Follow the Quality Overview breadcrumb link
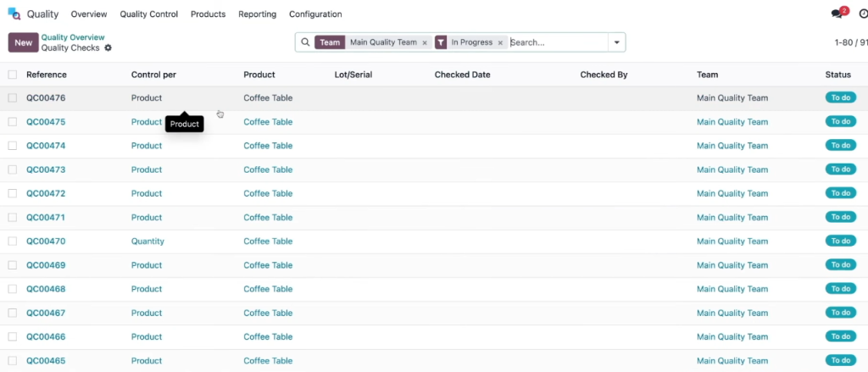Image resolution: width=868 pixels, height=372 pixels. (73, 37)
